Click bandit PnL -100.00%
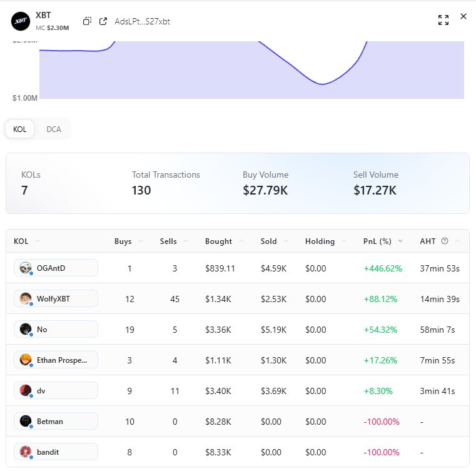476x476 pixels. (x=382, y=452)
